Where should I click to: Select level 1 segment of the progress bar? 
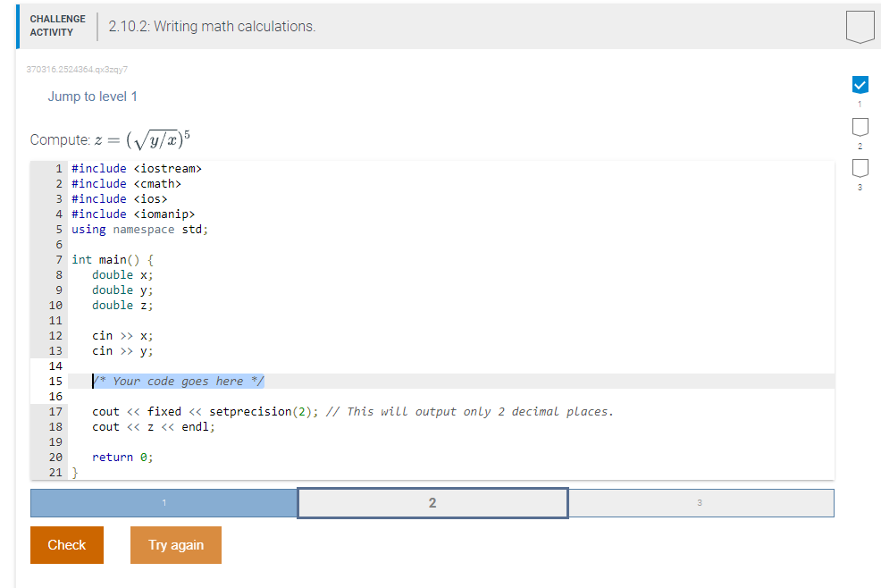click(163, 502)
